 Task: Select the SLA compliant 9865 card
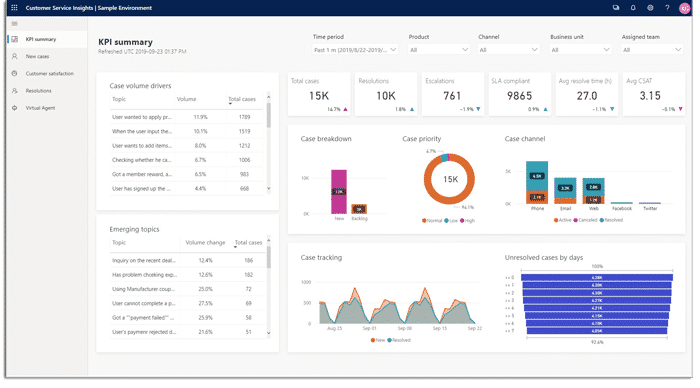[520, 94]
